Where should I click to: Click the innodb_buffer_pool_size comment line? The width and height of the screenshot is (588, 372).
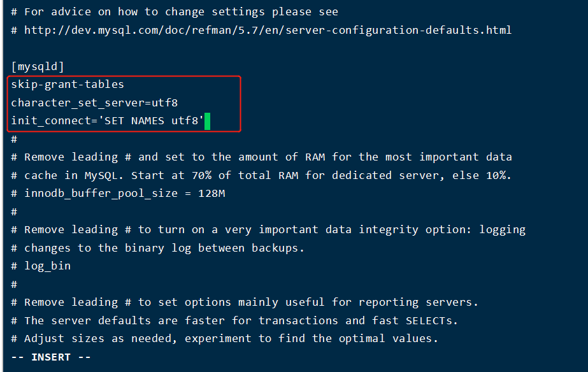coord(118,194)
